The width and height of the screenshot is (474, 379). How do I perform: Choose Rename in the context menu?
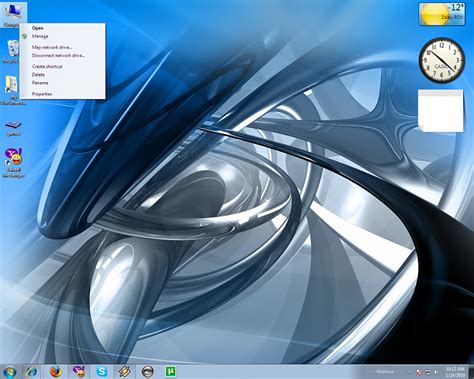click(x=40, y=83)
